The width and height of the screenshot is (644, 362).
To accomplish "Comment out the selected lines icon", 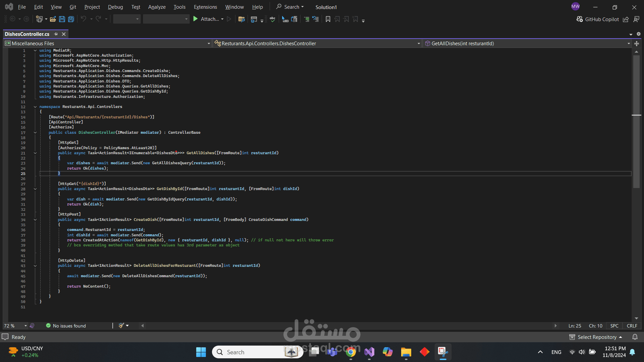I will pyautogui.click(x=307, y=19).
